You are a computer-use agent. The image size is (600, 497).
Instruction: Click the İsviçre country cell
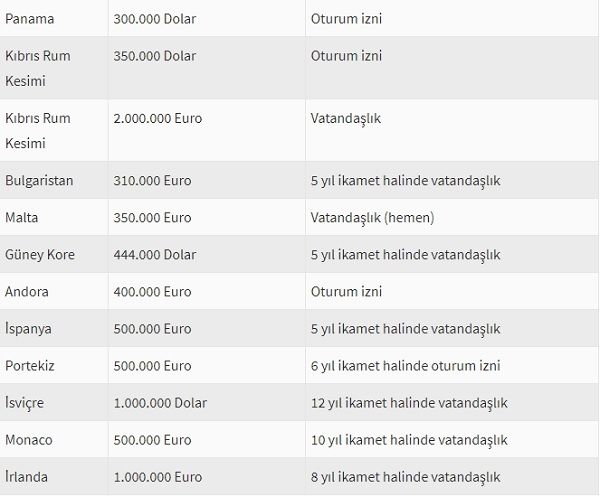25,403
